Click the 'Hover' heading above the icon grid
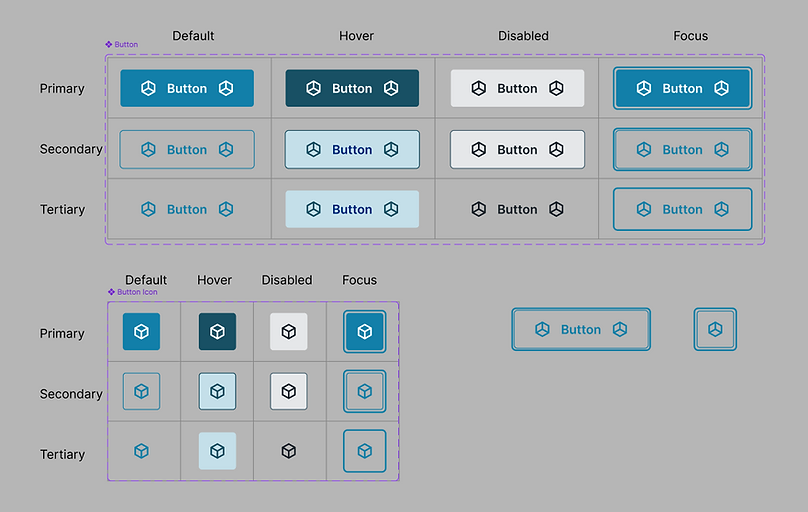This screenshot has height=512, width=808. tap(214, 280)
